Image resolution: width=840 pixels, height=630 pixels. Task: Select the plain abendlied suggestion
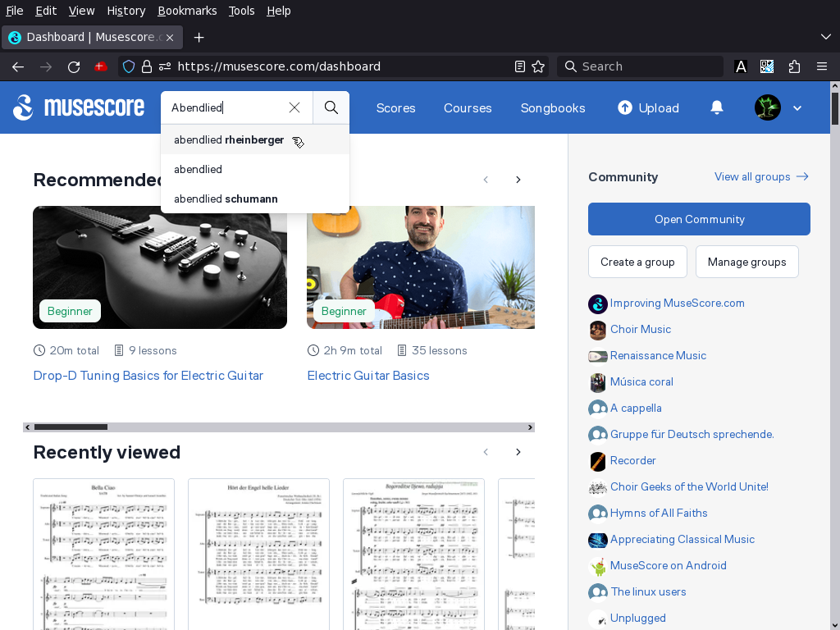pos(255,169)
